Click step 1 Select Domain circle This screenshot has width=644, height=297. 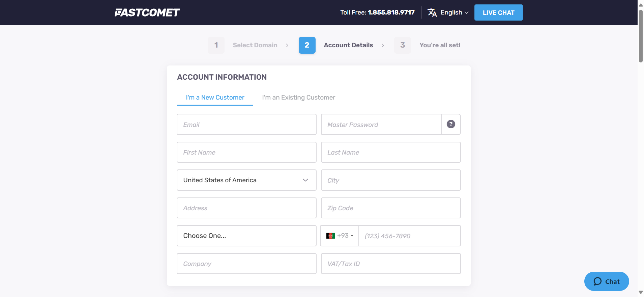[215, 45]
